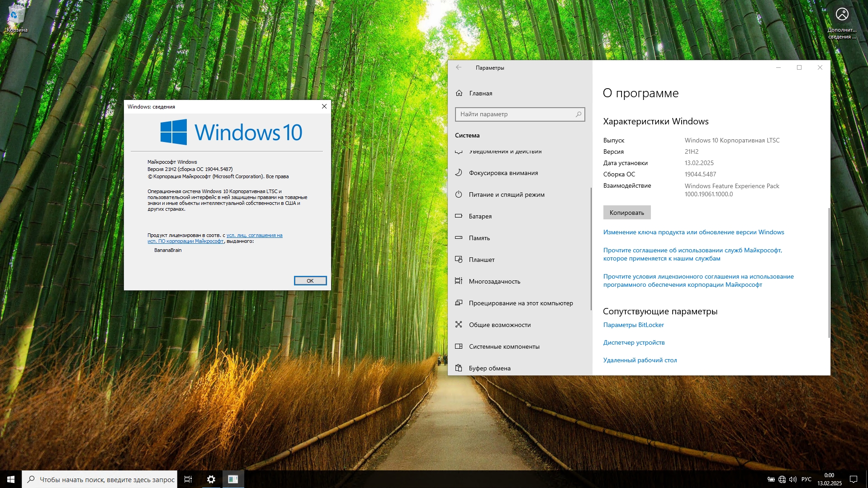Image resolution: width=868 pixels, height=488 pixels.
Task: Select Проецирование на этот компьютер
Action: [x=520, y=303]
